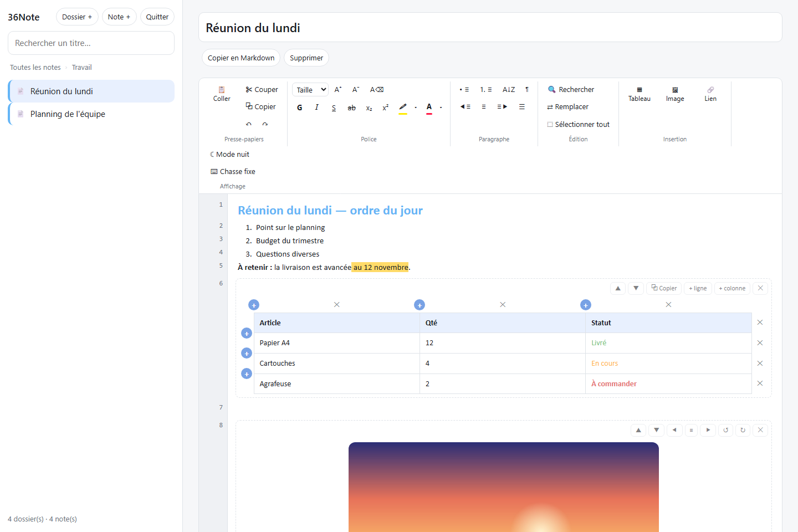Rotate the image counterclockwise

pos(725,430)
